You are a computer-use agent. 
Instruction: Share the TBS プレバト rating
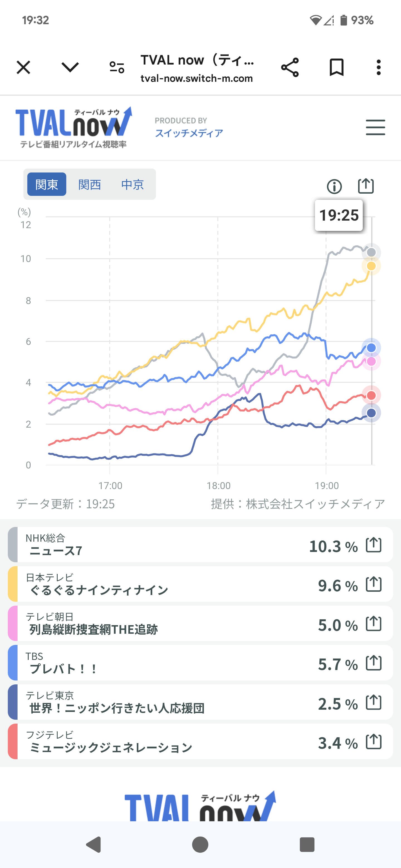pos(374,663)
